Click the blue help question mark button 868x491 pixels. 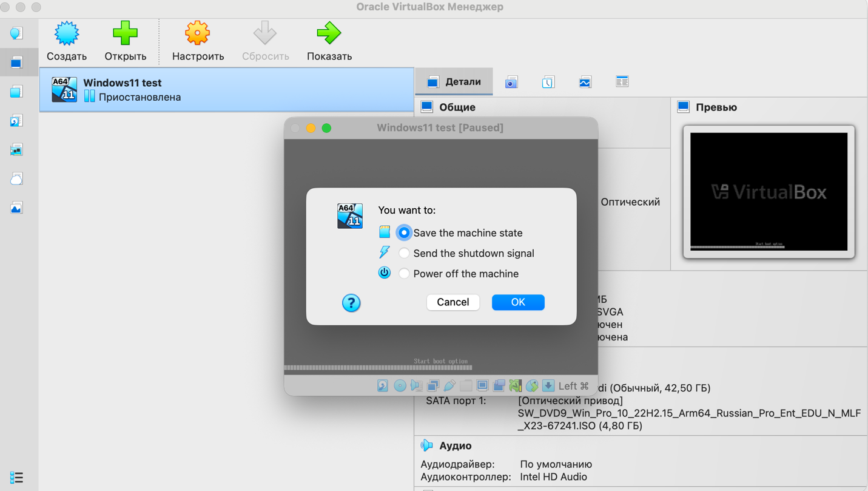click(x=351, y=302)
